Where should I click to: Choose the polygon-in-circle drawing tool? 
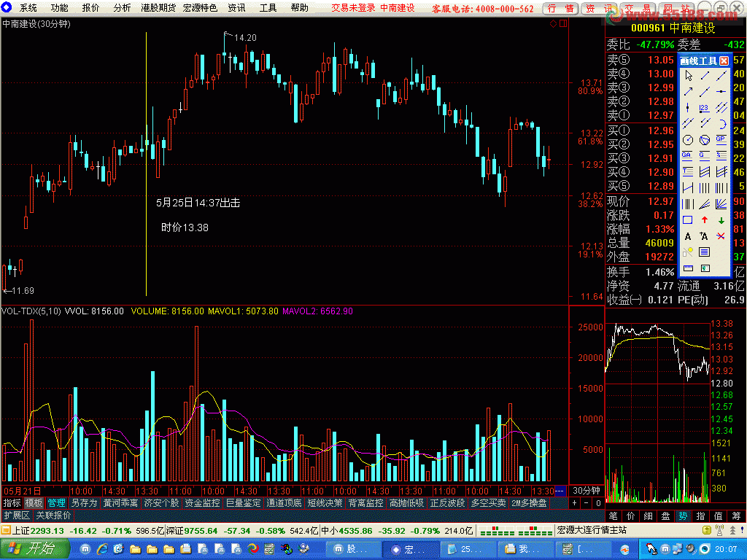(704, 140)
